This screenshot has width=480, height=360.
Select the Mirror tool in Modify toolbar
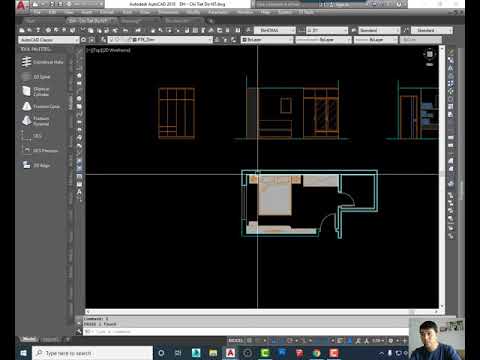pyautogui.click(x=451, y=68)
